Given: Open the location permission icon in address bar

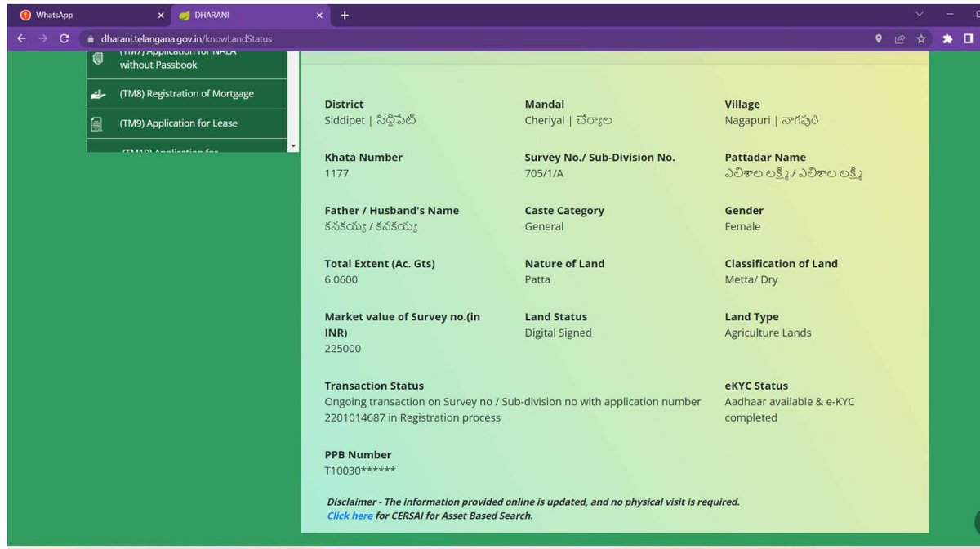Looking at the screenshot, I should (879, 38).
